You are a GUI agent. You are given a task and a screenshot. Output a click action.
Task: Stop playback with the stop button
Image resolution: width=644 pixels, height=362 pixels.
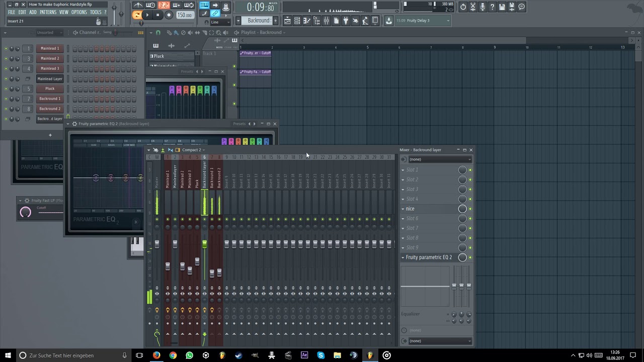point(157,15)
